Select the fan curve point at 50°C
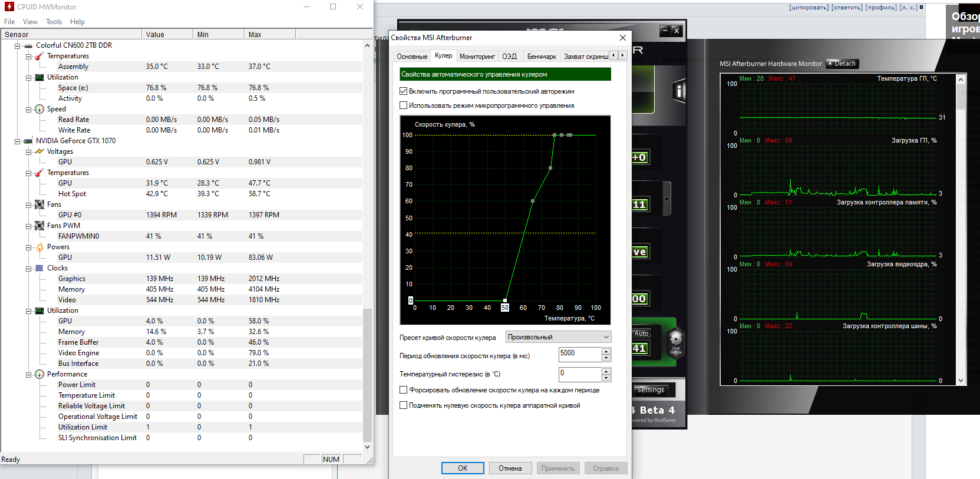Viewport: 980px width, 479px height. click(x=505, y=300)
